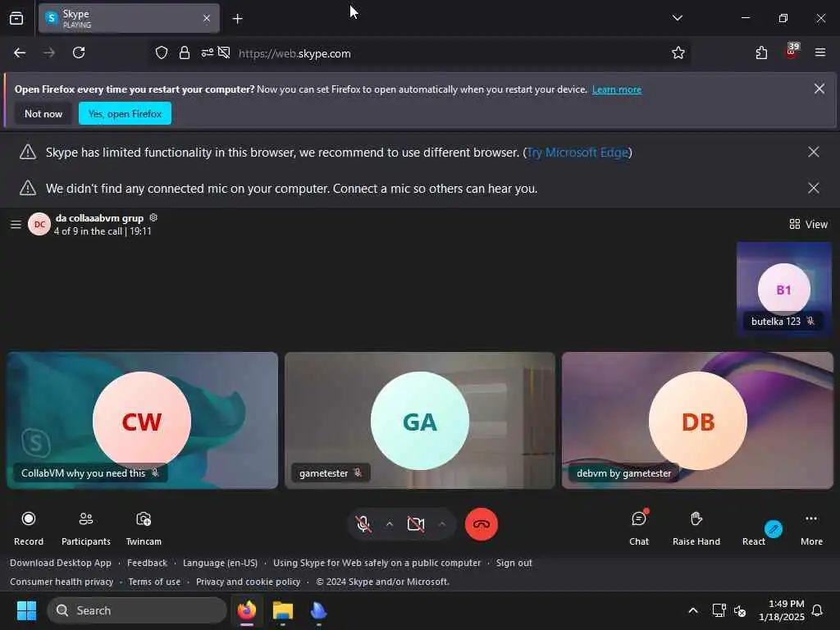
Task: Open group settings gear icon
Action: point(153,217)
